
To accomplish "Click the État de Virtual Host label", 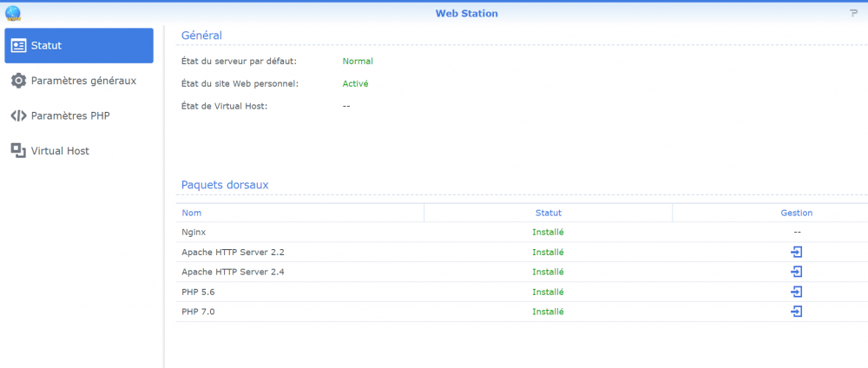I will [x=225, y=106].
